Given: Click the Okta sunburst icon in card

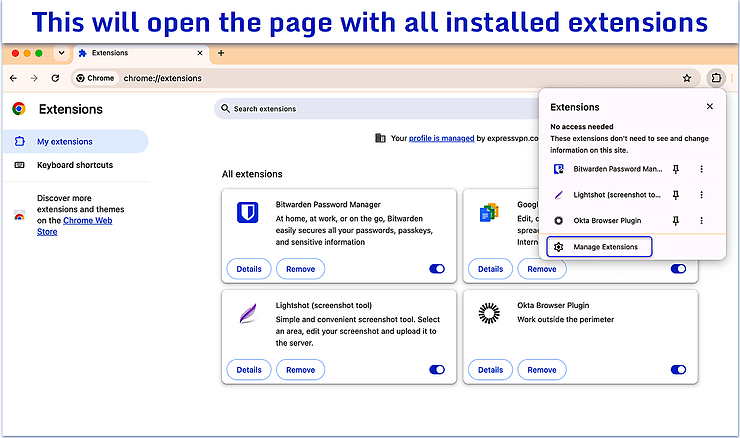Looking at the screenshot, I should point(489,313).
